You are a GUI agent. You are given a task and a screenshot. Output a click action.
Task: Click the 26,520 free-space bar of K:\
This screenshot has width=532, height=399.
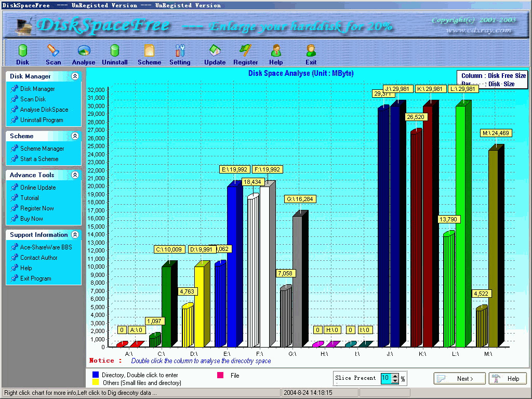click(416, 237)
